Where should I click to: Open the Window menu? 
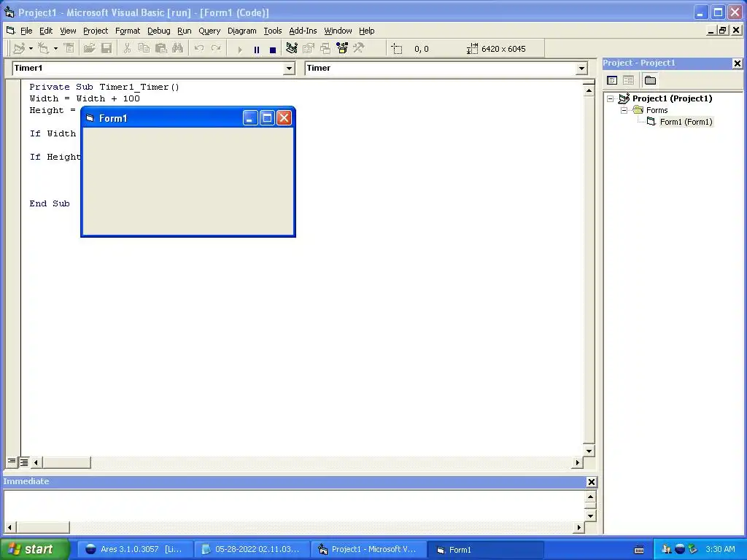[x=338, y=31]
